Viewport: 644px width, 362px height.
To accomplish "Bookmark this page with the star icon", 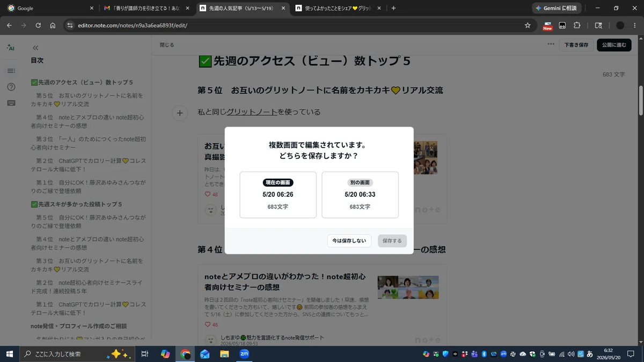I will click(x=528, y=25).
